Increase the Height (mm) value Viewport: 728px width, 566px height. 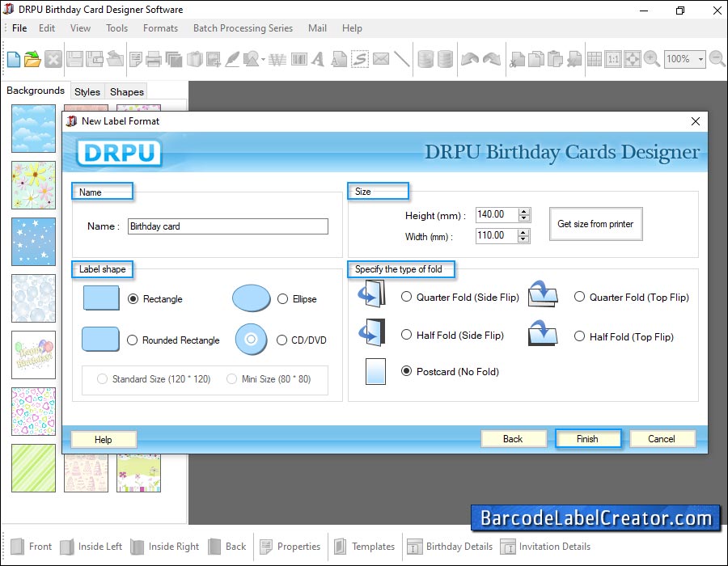pyautogui.click(x=524, y=212)
